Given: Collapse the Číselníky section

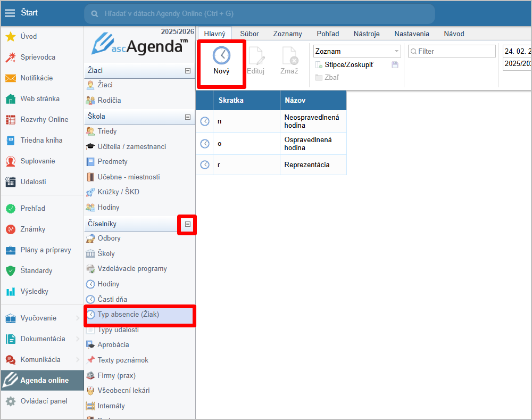Looking at the screenshot, I should [187, 225].
